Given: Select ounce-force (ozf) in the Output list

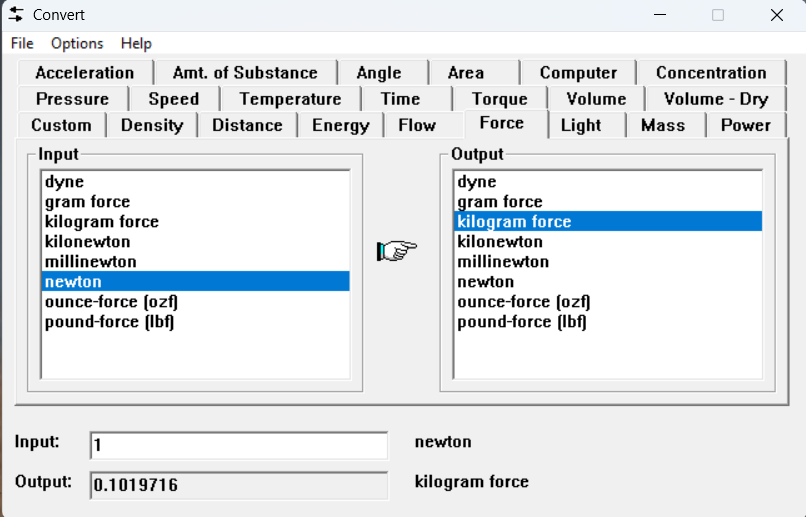Looking at the screenshot, I should (x=523, y=302).
